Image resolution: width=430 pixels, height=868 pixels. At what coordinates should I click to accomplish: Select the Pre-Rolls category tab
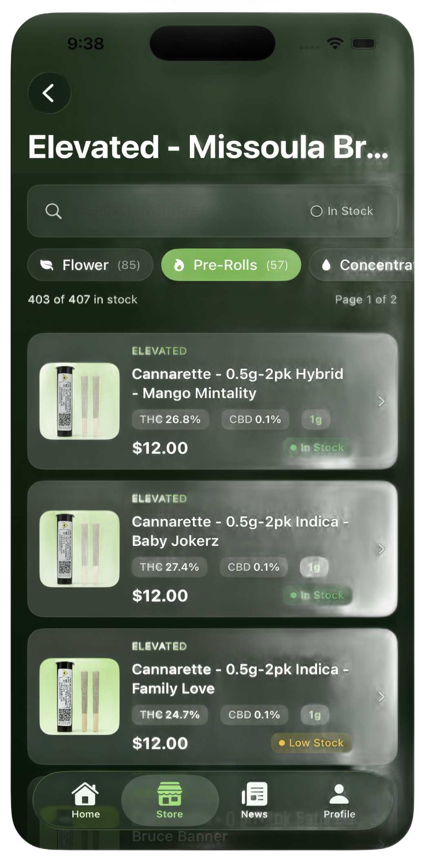tap(231, 265)
